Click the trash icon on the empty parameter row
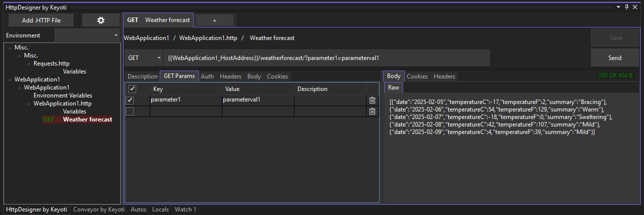This screenshot has height=215, width=644. [x=372, y=111]
